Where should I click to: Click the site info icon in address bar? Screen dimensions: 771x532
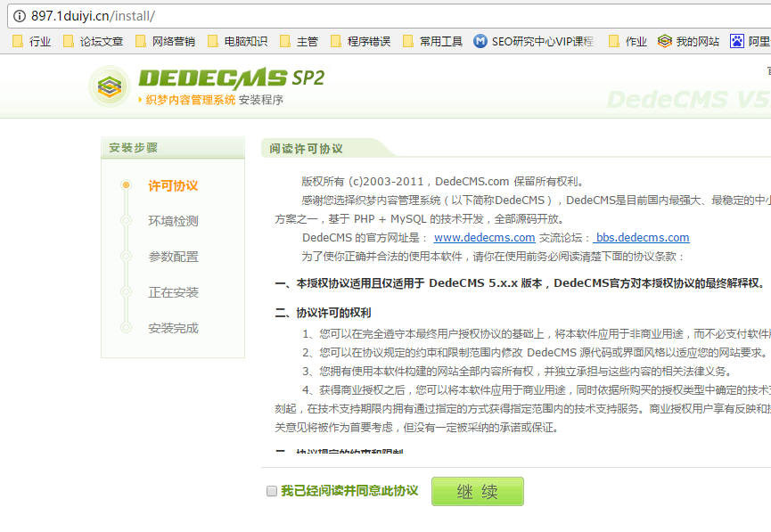click(20, 16)
